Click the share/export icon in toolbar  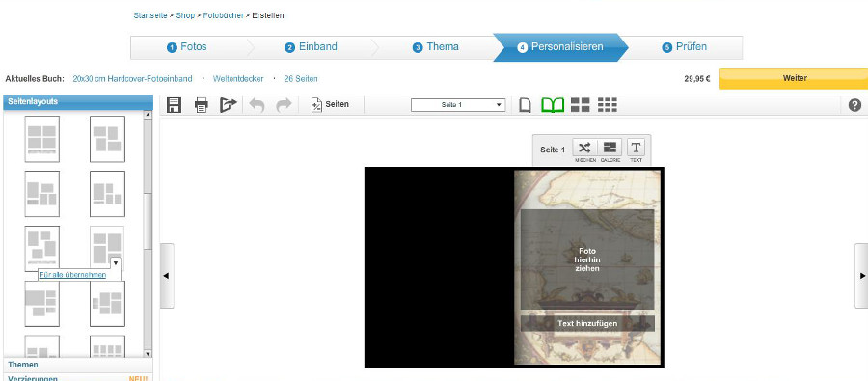tap(228, 105)
